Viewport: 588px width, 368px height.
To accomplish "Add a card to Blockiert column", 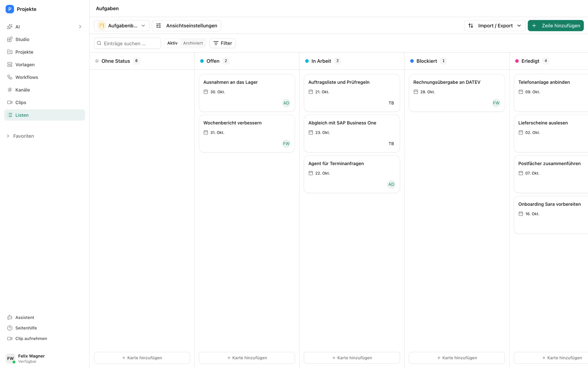I will tap(457, 358).
